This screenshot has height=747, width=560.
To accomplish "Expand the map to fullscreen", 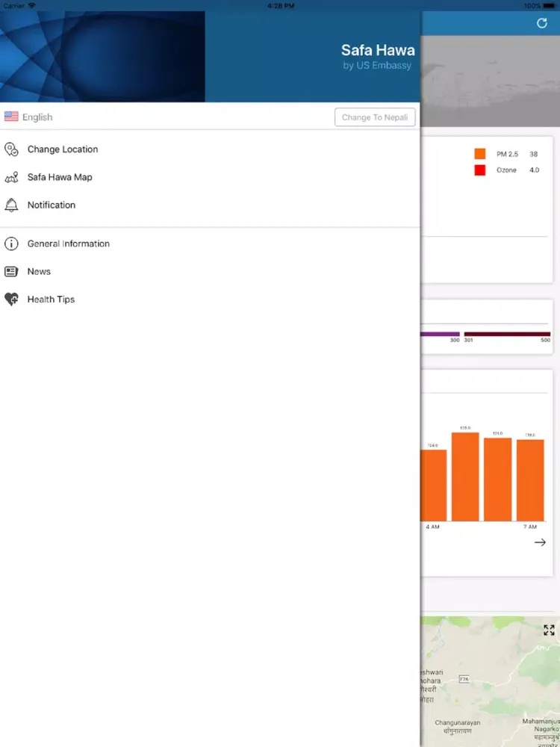I will pyautogui.click(x=549, y=630).
